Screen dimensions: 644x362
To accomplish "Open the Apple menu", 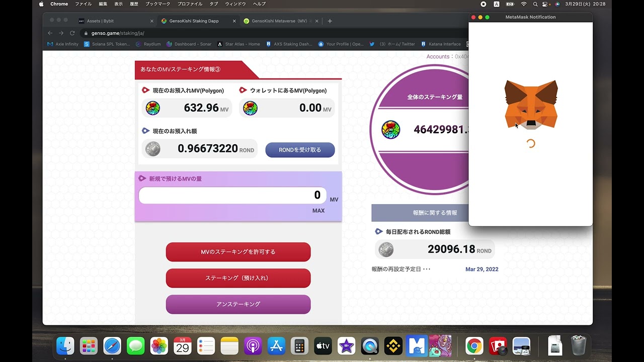I will pyautogui.click(x=41, y=4).
